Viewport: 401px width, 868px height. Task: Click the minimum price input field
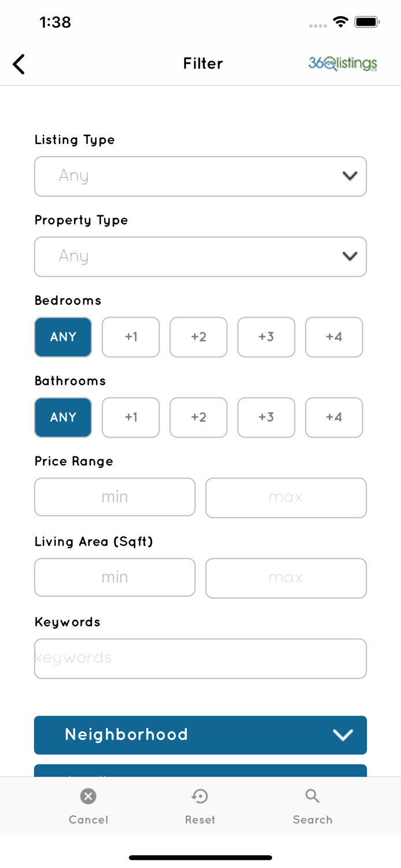[x=115, y=496]
